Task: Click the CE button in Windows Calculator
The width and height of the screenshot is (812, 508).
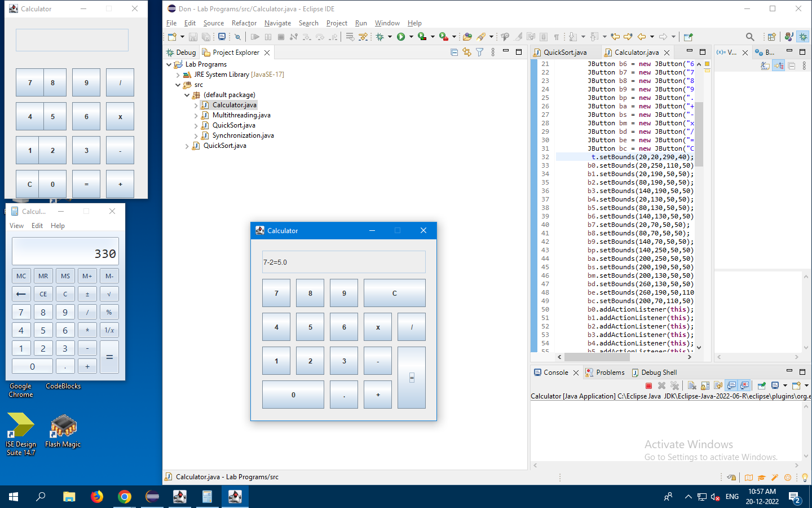Action: pos(43,294)
